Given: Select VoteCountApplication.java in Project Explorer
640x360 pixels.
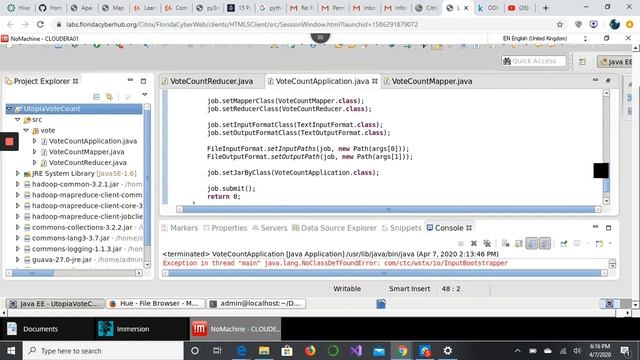Looking at the screenshot, I should coord(93,141).
